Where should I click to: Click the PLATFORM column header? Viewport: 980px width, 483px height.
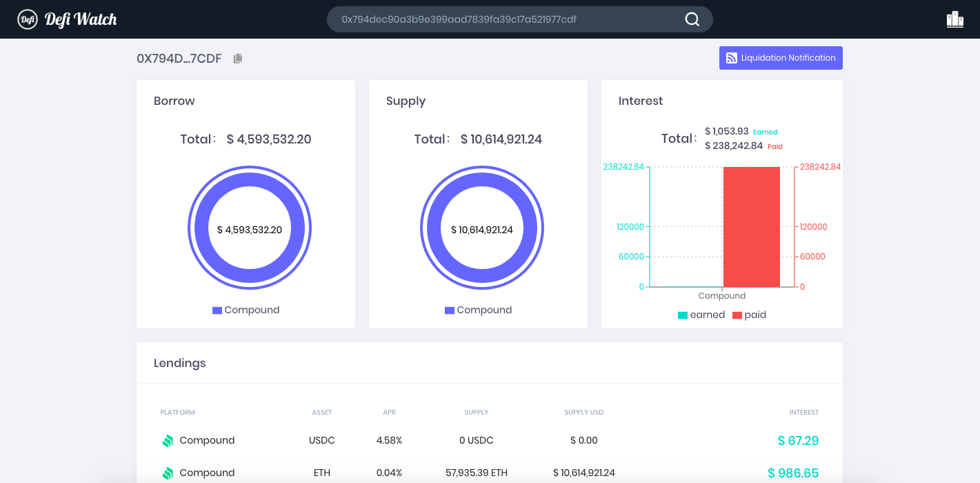(x=178, y=413)
